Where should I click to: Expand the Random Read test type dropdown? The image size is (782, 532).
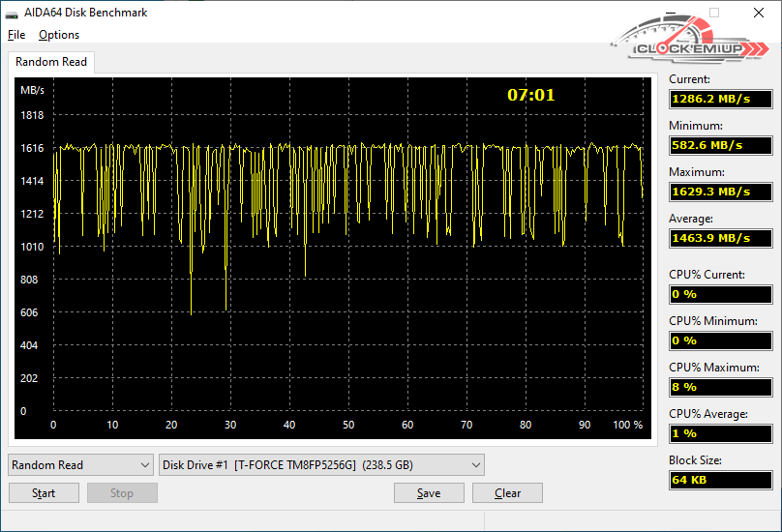[x=80, y=465]
